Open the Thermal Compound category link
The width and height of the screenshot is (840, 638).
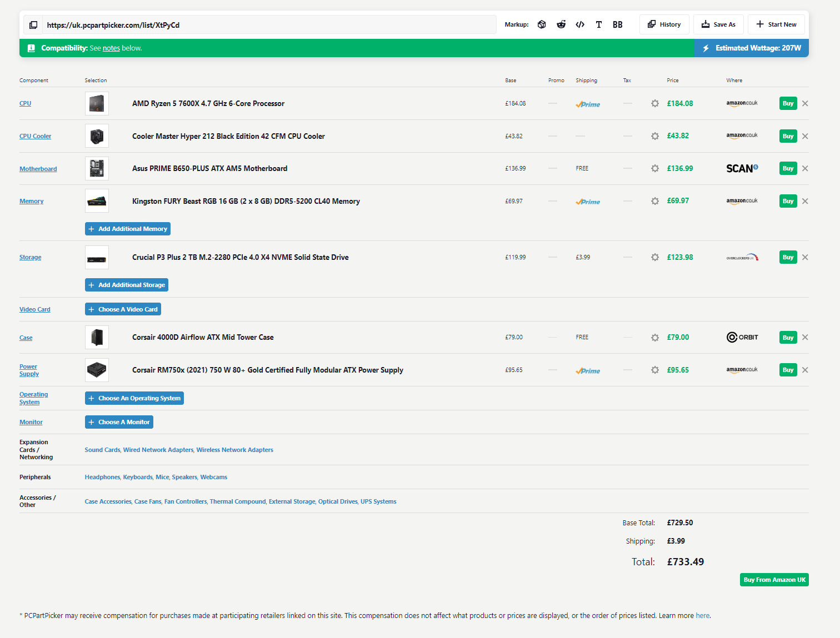click(238, 502)
